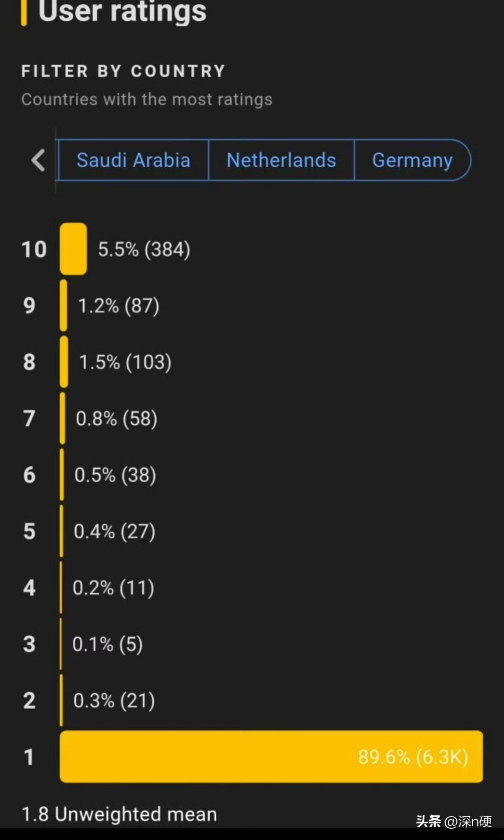Click the yellow bar for rating 10
504x840 pixels.
(x=73, y=249)
